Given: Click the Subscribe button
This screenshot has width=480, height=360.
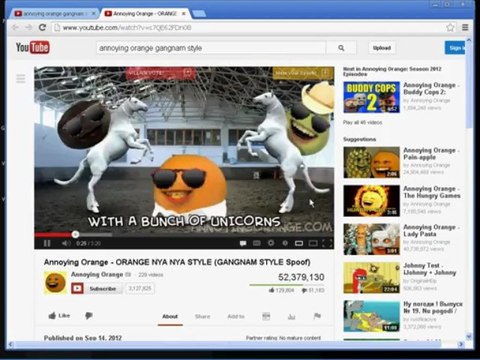Looking at the screenshot, I should [103, 289].
